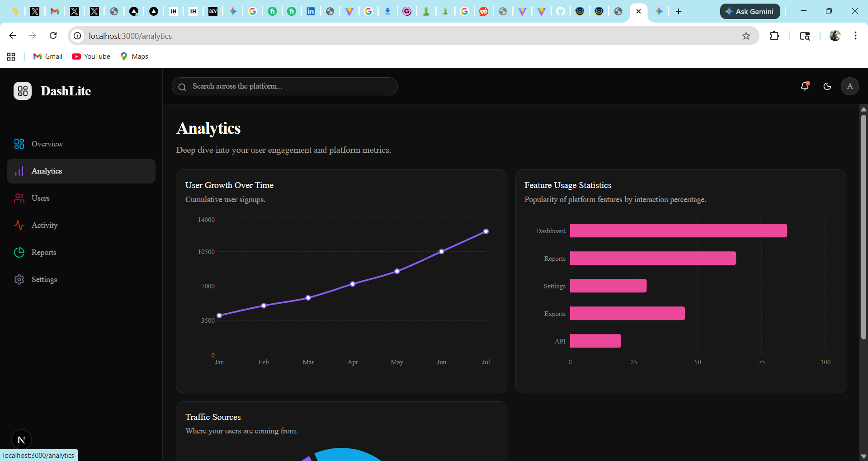Image resolution: width=868 pixels, height=461 pixels.
Task: Bookmark this page with the star
Action: pos(746,36)
